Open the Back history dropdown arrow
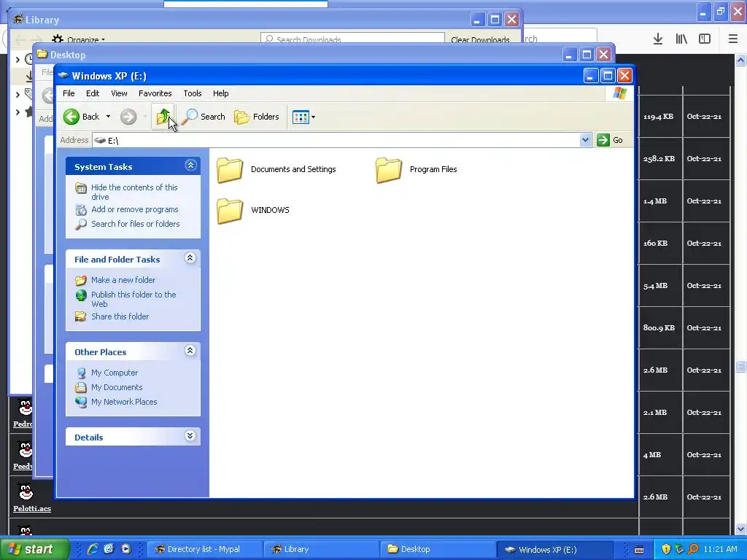 click(x=108, y=117)
